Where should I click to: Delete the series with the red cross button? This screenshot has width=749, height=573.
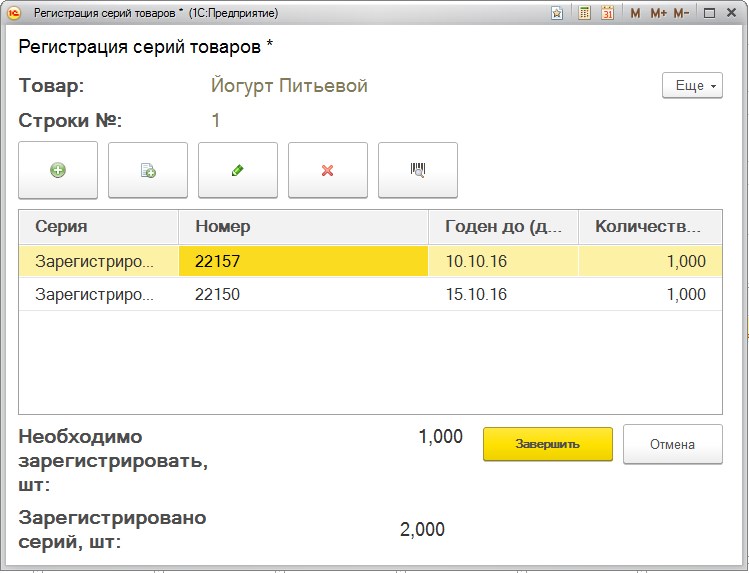(x=328, y=170)
